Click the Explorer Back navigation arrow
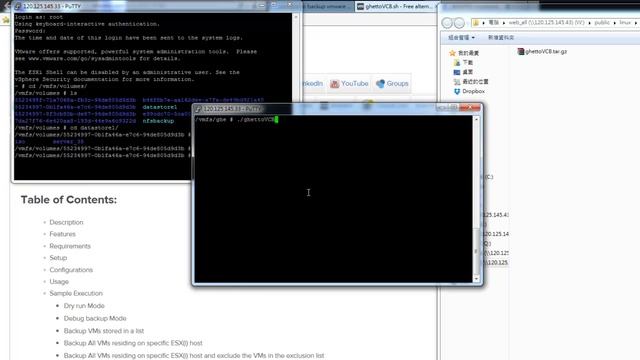The image size is (640, 360). coord(447,23)
